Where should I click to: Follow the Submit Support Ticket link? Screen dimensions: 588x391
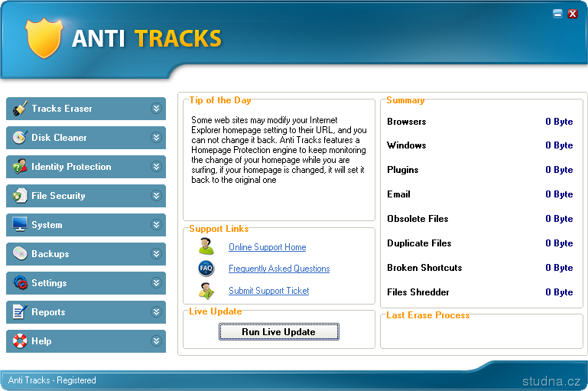(269, 291)
